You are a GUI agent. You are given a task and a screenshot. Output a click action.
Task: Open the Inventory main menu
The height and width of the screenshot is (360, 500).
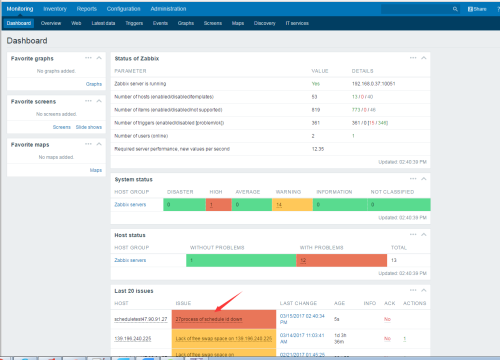click(x=55, y=9)
